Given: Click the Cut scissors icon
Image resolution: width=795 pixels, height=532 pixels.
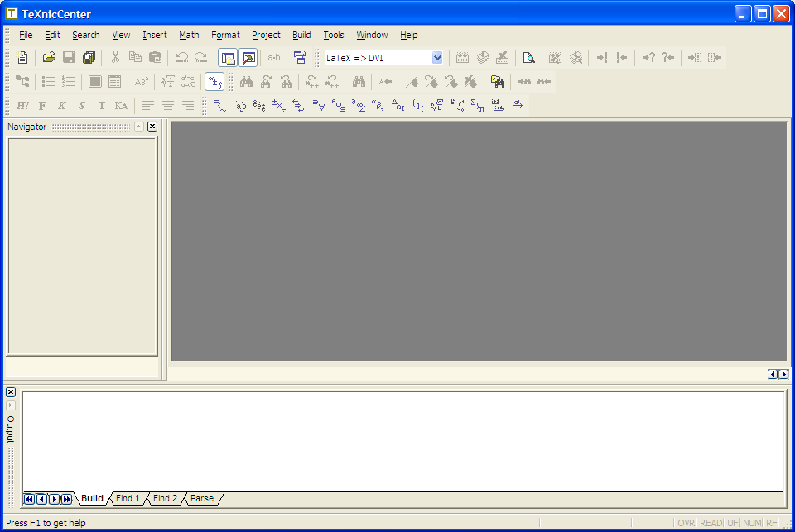Looking at the screenshot, I should click(116, 58).
